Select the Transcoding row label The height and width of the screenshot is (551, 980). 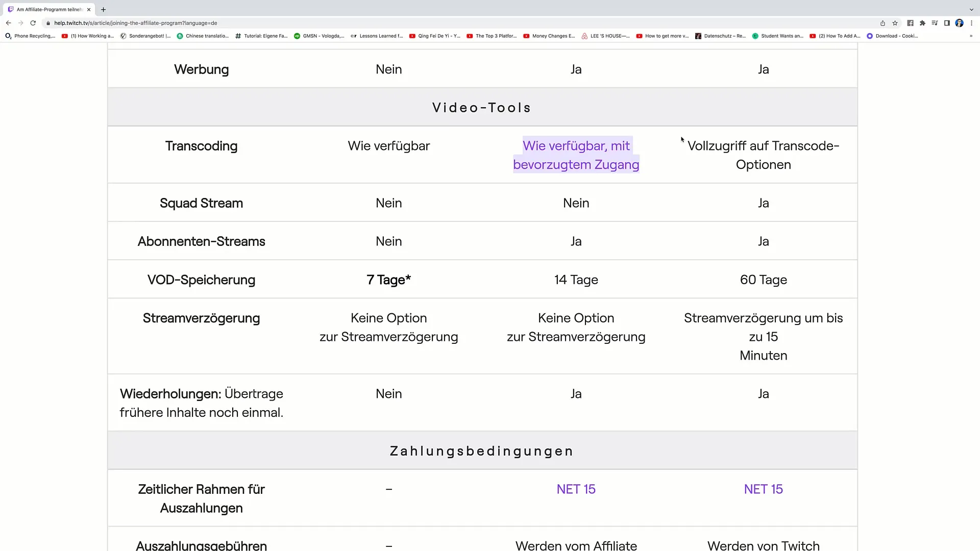click(201, 146)
